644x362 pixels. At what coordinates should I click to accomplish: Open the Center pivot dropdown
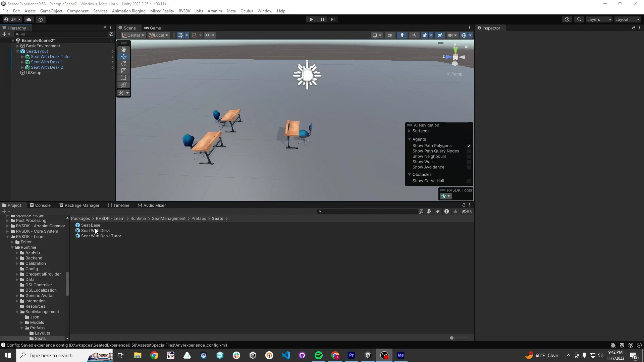(133, 35)
